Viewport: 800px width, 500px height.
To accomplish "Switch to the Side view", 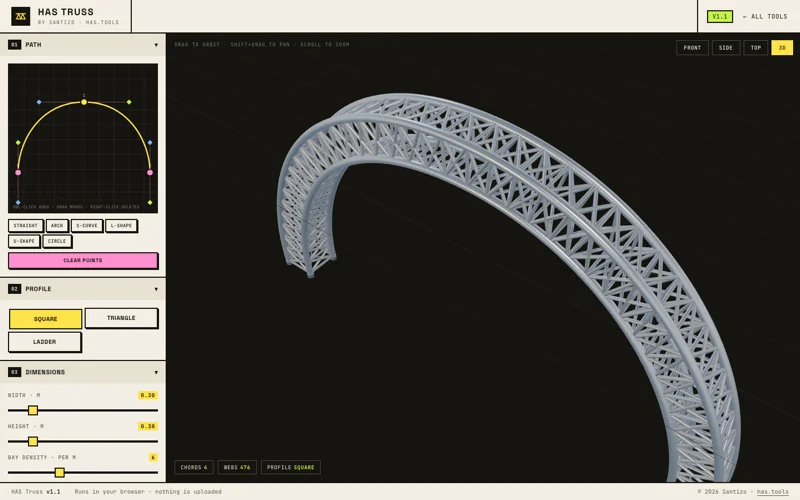I will [x=726, y=48].
